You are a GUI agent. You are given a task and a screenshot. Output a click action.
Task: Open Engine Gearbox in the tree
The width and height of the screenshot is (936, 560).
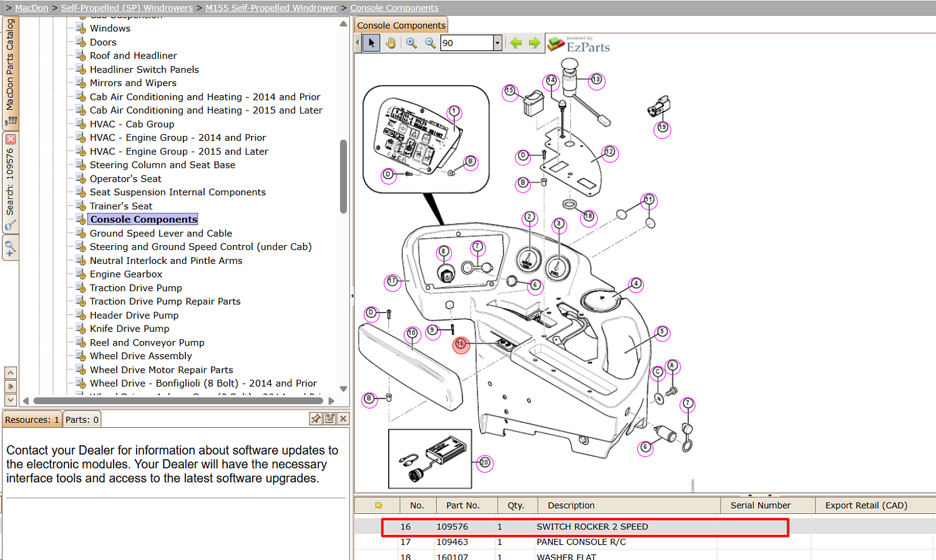pos(126,274)
